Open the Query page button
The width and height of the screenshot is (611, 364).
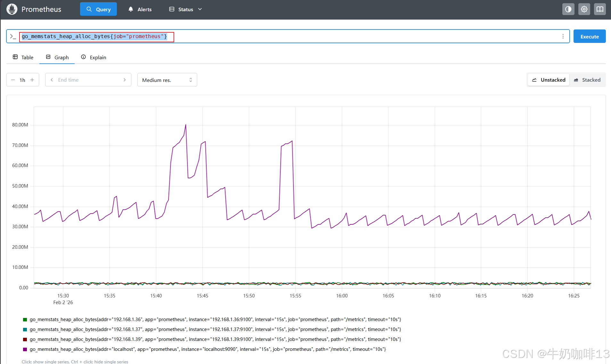coord(98,9)
